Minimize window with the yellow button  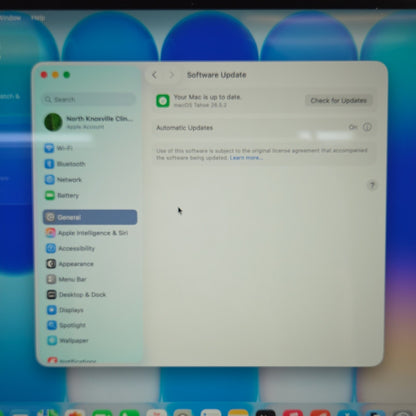[55, 75]
